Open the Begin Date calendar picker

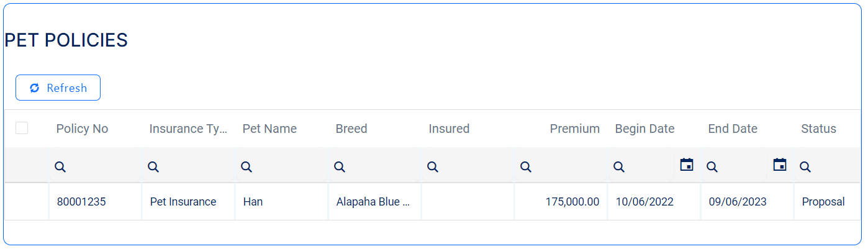[x=687, y=165]
